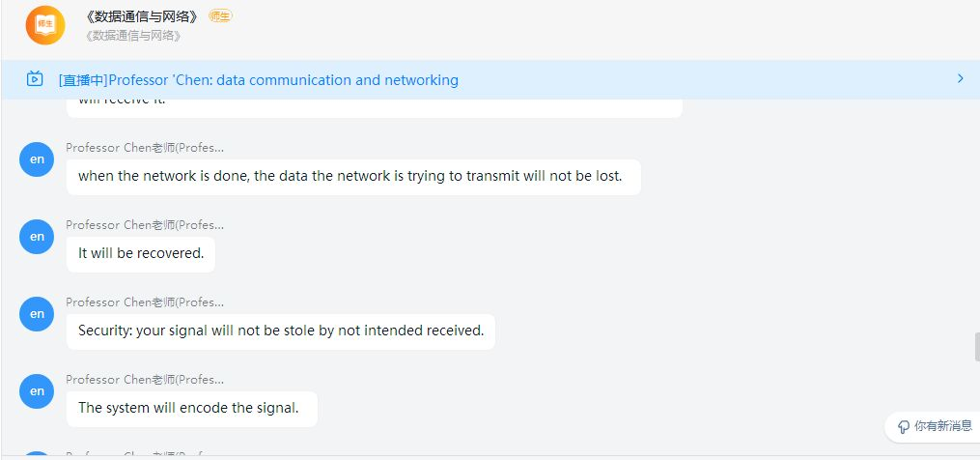
Task: Click the 师生 badge beside the title
Action: tap(220, 16)
